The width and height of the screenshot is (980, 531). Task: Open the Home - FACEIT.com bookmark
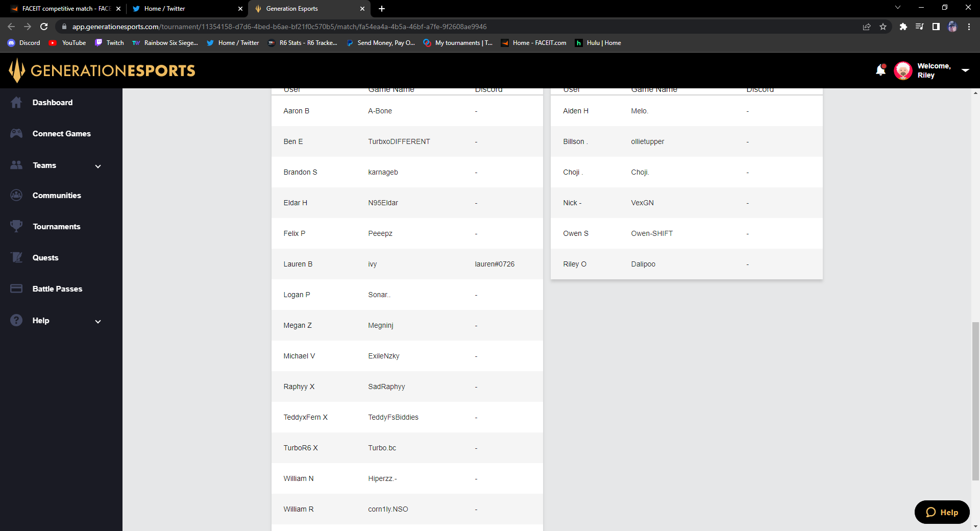(534, 43)
